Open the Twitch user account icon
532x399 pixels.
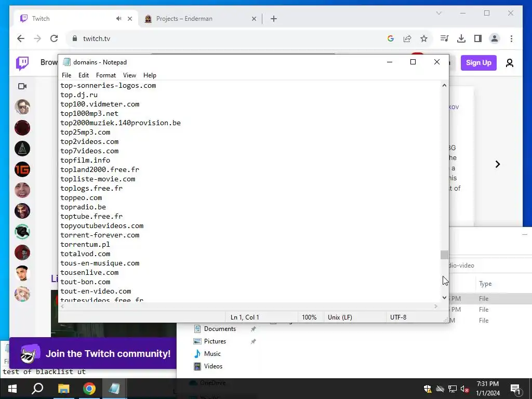[x=509, y=63]
